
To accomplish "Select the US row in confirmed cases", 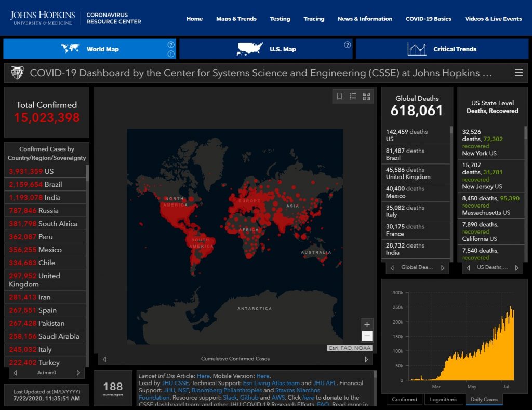I will 45,171.
